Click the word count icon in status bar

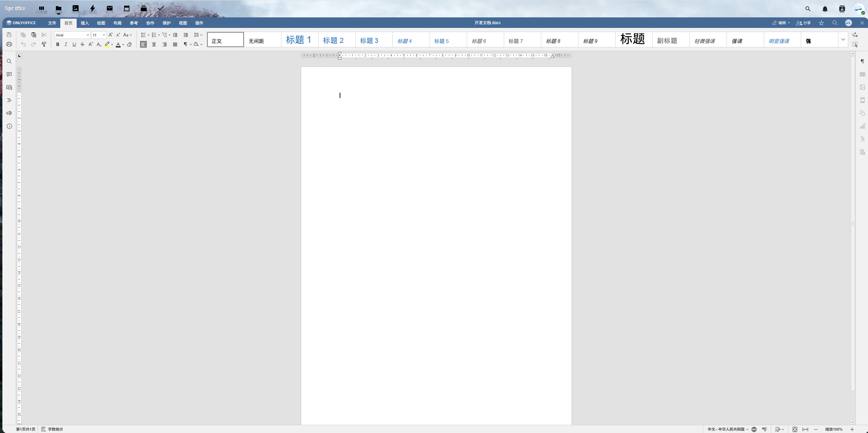click(x=43, y=429)
